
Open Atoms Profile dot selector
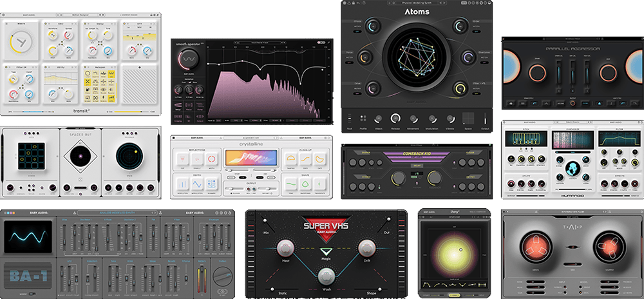tap(363, 119)
